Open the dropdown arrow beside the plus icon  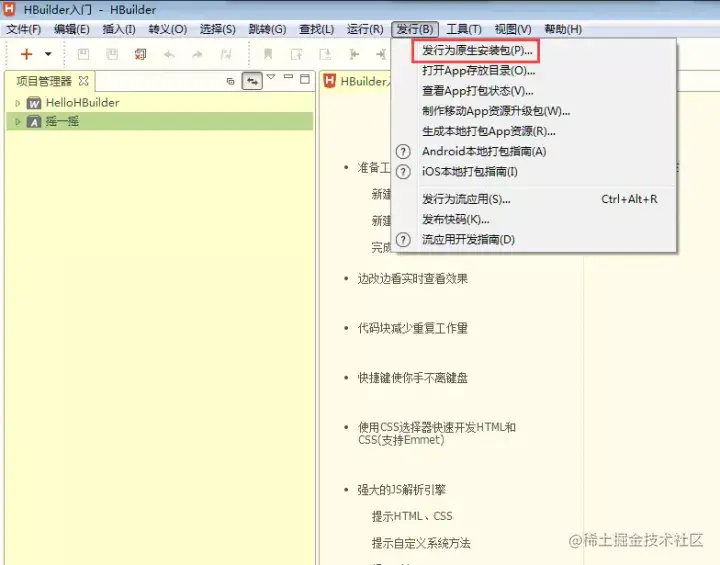[x=48, y=54]
